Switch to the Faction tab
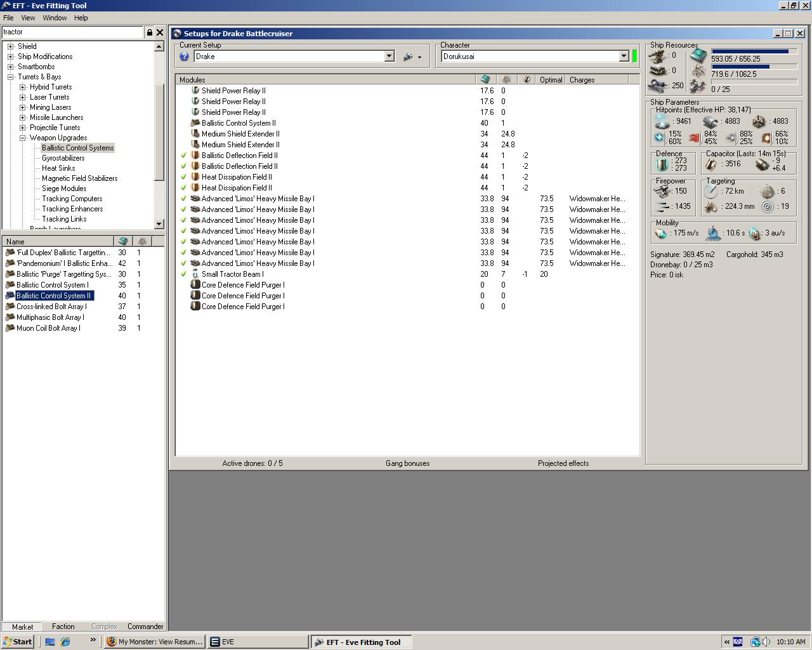The image size is (812, 650). click(63, 627)
